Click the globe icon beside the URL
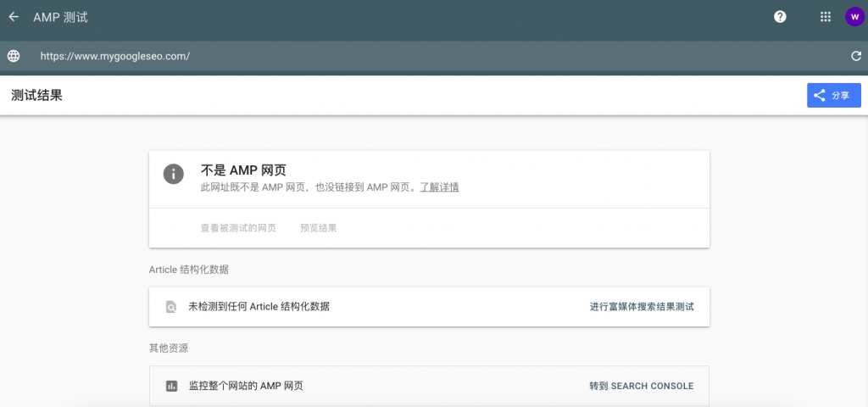The image size is (868, 407). [x=14, y=56]
